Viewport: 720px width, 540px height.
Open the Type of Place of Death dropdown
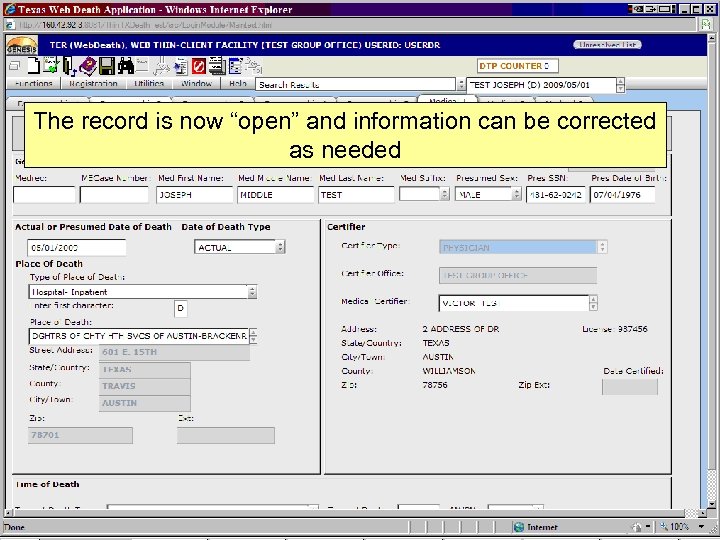[x=252, y=292]
